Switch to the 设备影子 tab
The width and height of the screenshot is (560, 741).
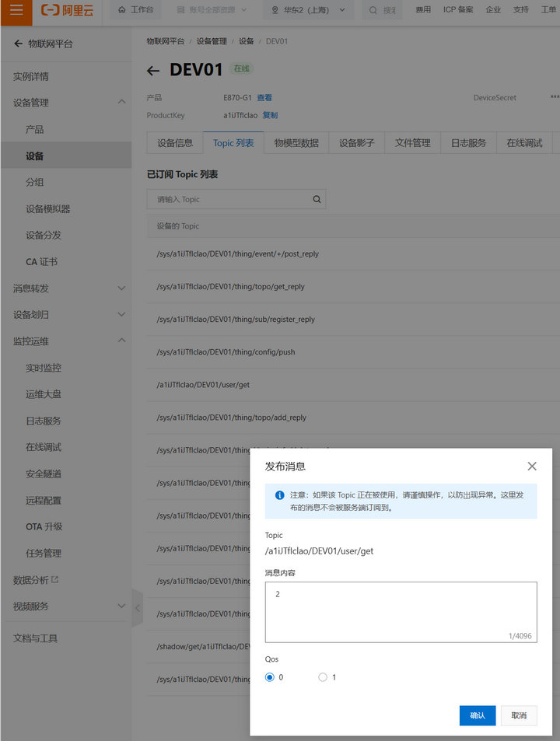356,143
